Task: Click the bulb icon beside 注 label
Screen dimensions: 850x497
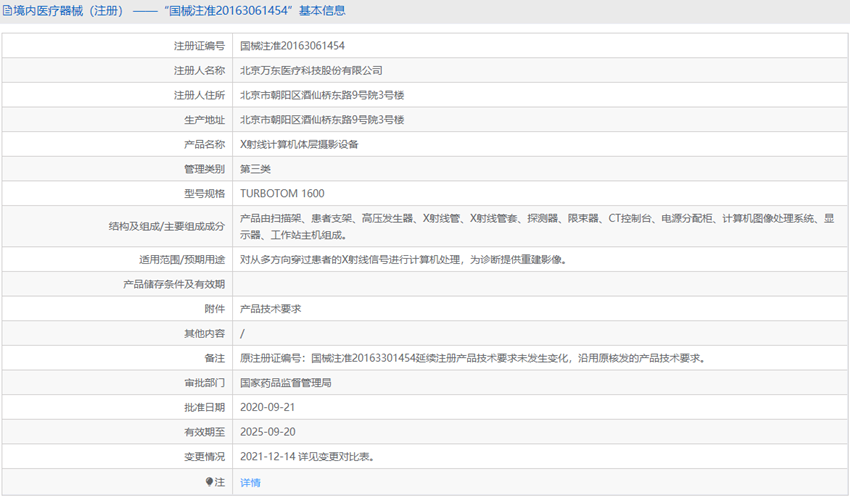Action: pyautogui.click(x=209, y=482)
